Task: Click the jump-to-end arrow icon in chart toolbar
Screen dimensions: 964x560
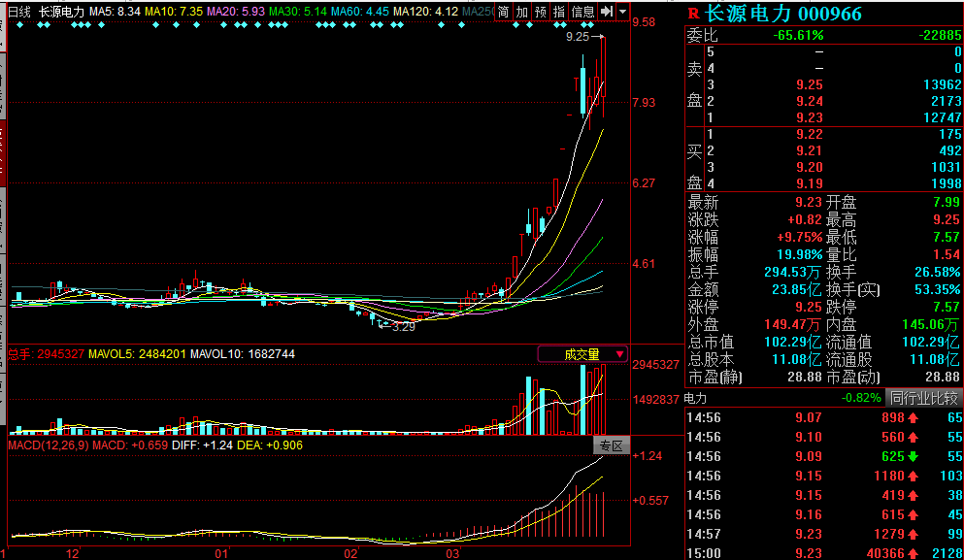Action: (x=606, y=12)
